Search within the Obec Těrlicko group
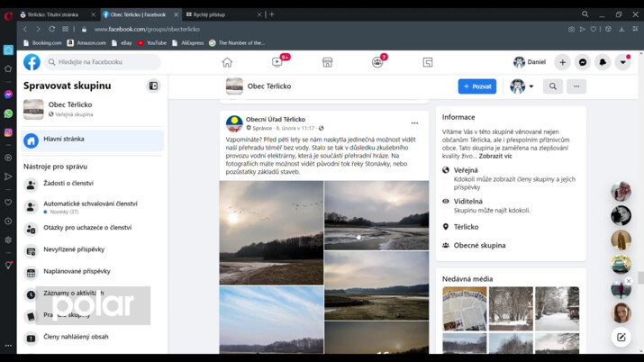The image size is (644, 362). [x=553, y=86]
